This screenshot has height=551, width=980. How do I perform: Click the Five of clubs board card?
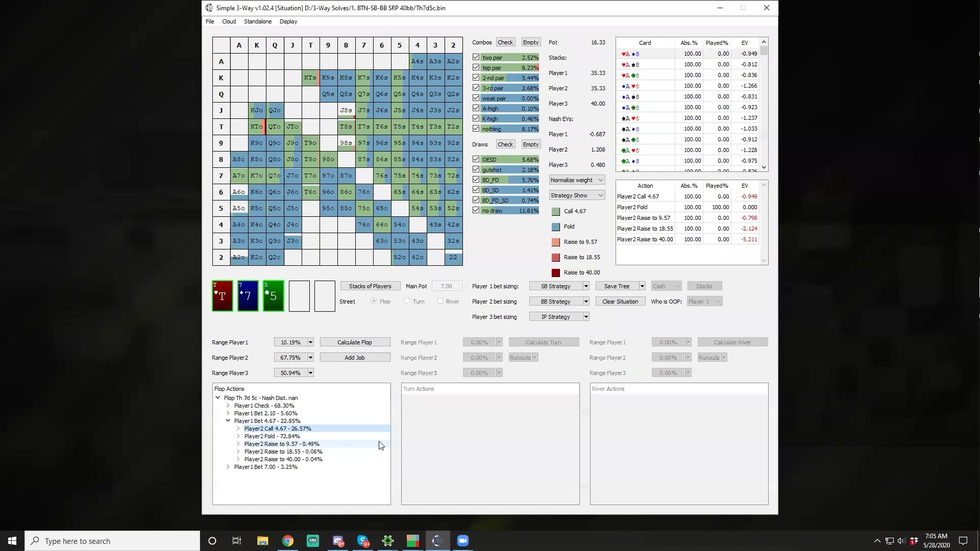[274, 296]
